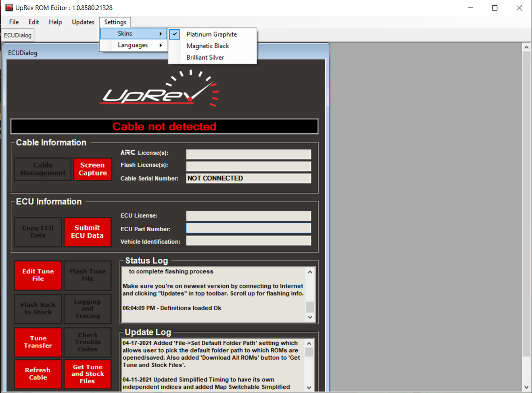The image size is (532, 393).
Task: Select the ECUDialog tab
Action: (17, 35)
